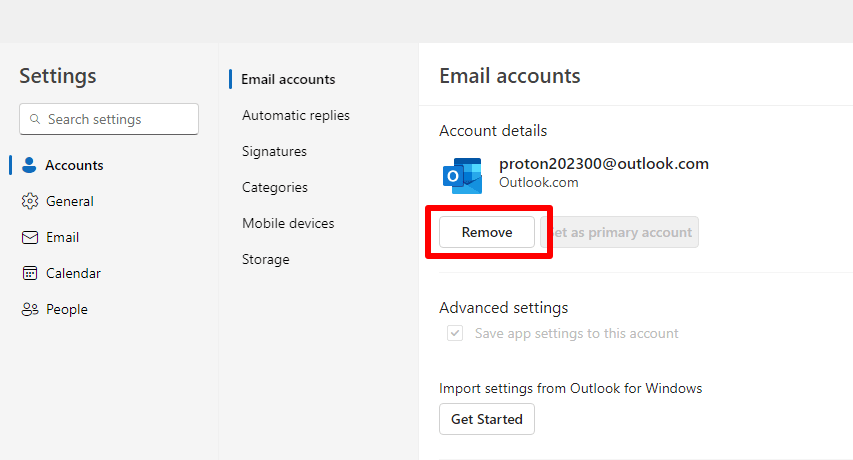Viewport: 853px width, 460px height.
Task: Go to Automatic replies settings
Action: [x=295, y=115]
